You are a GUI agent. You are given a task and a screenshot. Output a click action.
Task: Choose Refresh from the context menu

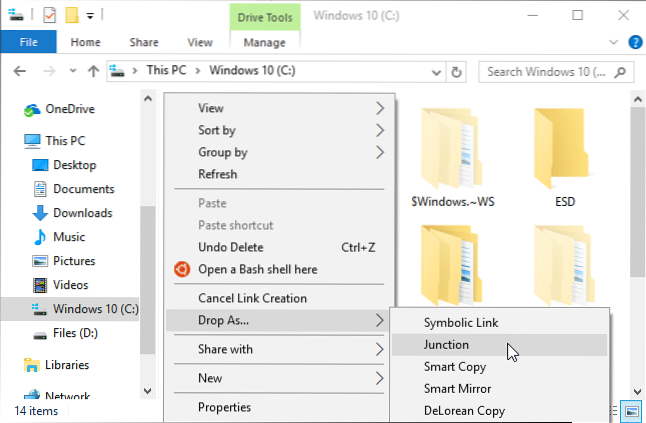279,174
